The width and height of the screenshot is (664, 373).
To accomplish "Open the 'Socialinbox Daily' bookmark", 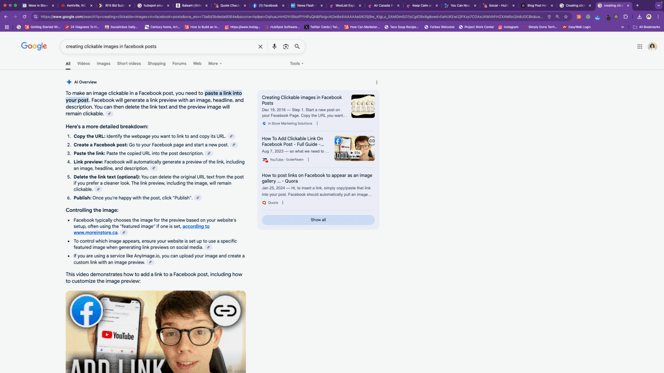I will pos(121,27).
